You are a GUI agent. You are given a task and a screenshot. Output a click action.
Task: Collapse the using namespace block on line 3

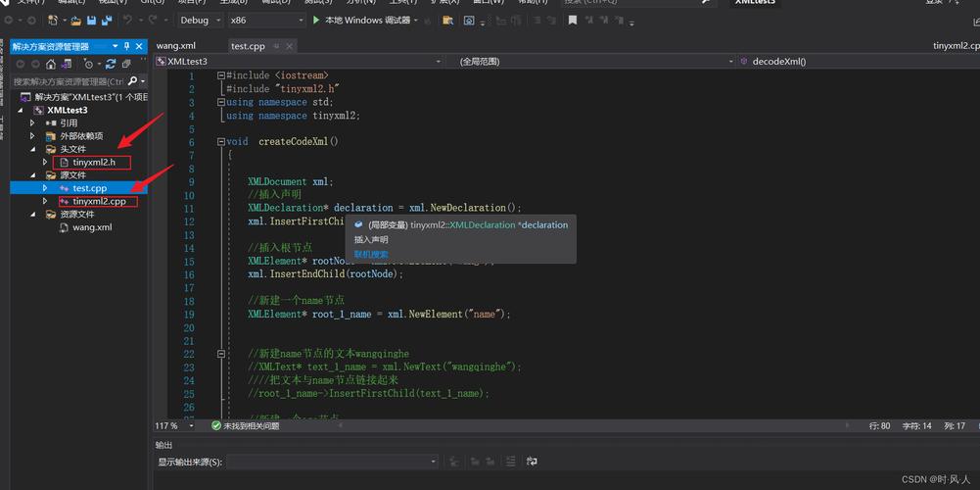[x=220, y=102]
